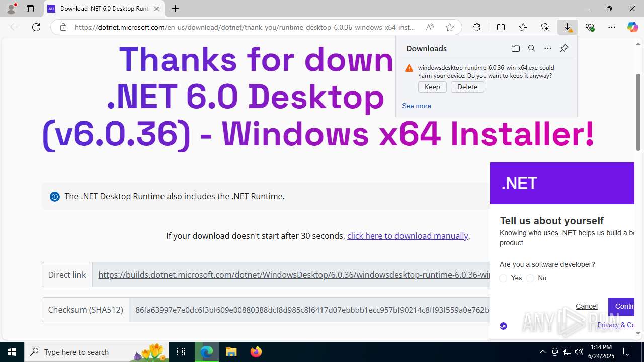
Task: Open the clock and date flyout
Action: pyautogui.click(x=601, y=352)
